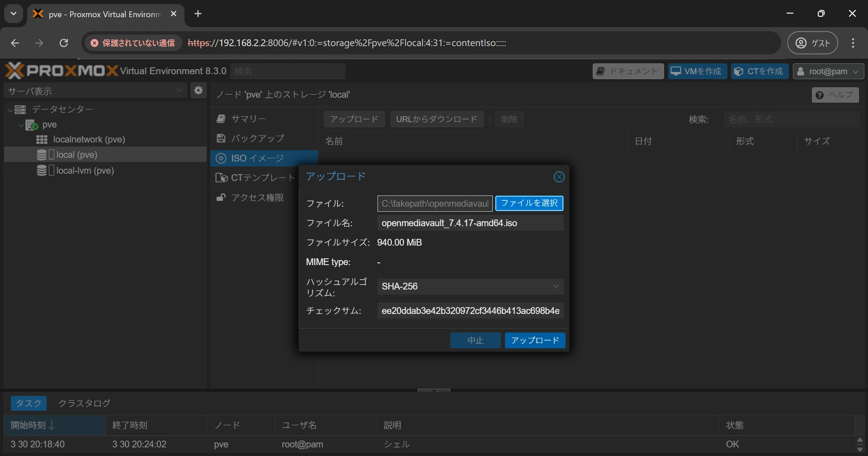Open the ISO イメージ section
The image size is (868, 456).
264,158
